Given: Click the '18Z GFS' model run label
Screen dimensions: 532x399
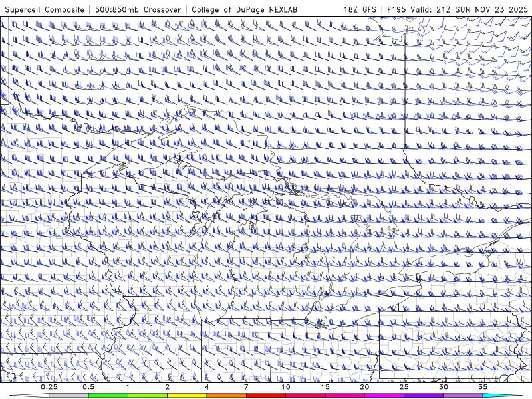Looking at the screenshot, I should pyautogui.click(x=360, y=9).
